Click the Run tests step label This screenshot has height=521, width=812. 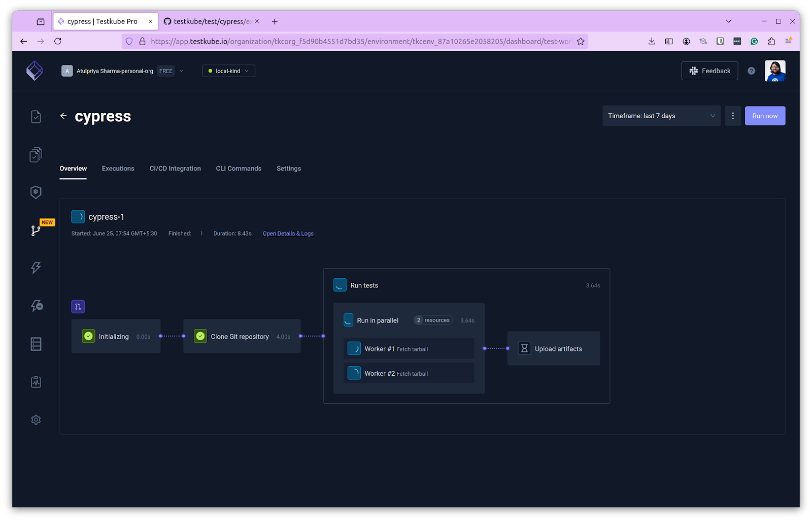(364, 285)
